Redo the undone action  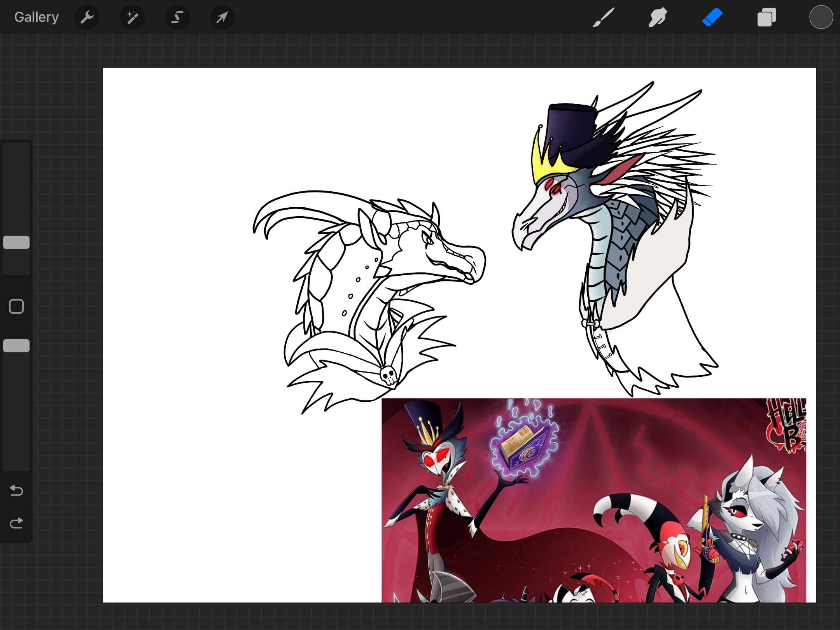pos(16,523)
